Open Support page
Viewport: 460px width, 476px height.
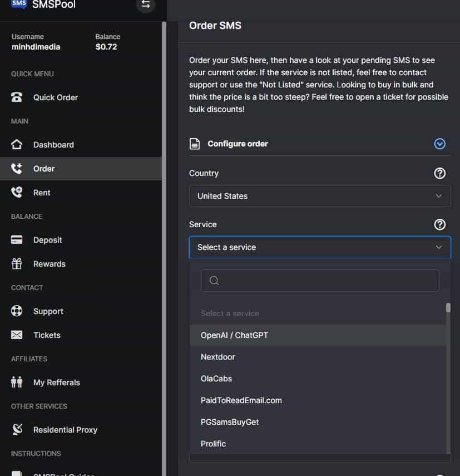point(81,311)
